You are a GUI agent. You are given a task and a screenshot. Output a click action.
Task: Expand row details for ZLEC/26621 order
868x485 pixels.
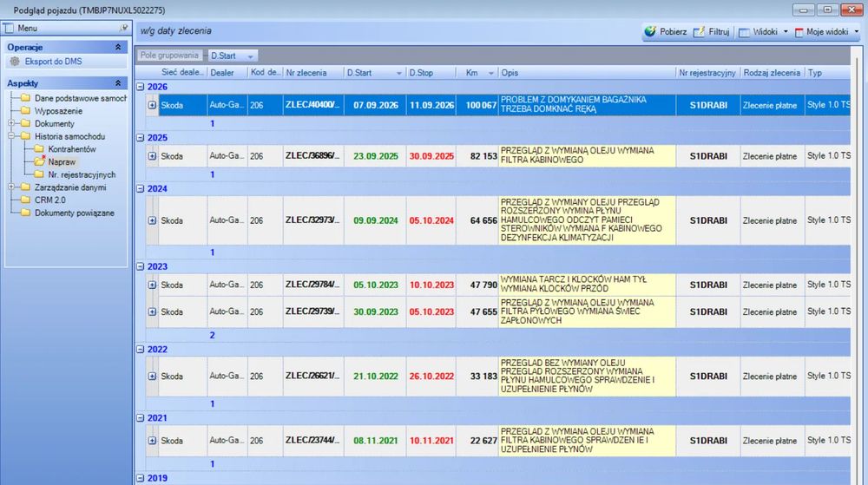coord(152,376)
